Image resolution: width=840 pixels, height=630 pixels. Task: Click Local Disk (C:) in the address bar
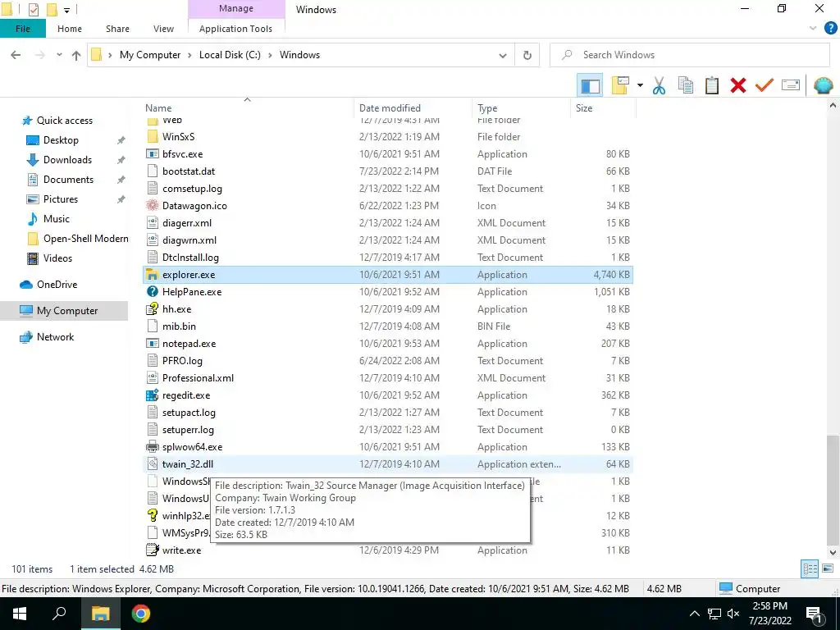click(x=230, y=55)
